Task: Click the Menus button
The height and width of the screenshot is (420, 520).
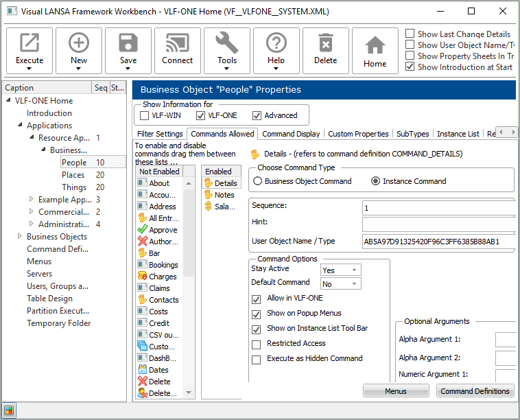Action: [396, 391]
